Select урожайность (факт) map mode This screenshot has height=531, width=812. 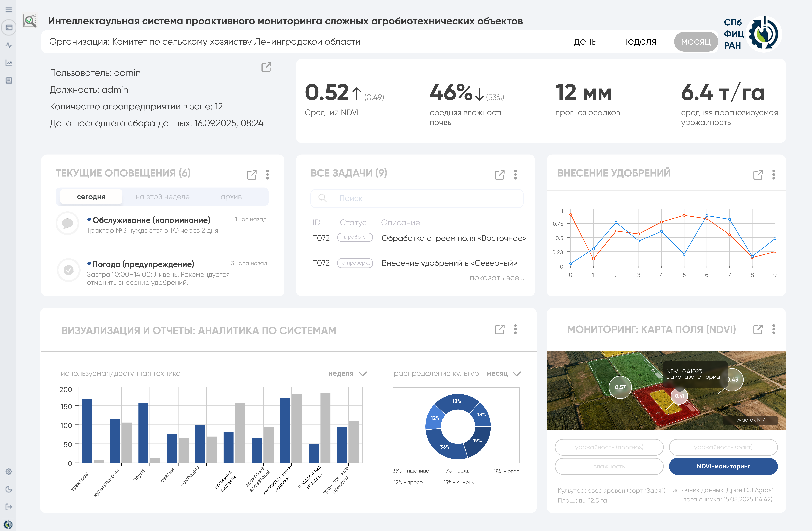(x=723, y=447)
